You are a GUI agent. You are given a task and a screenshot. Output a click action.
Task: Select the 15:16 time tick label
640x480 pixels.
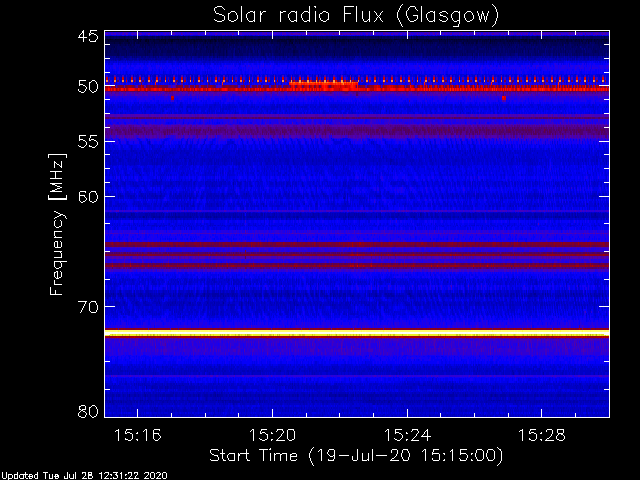138,436
